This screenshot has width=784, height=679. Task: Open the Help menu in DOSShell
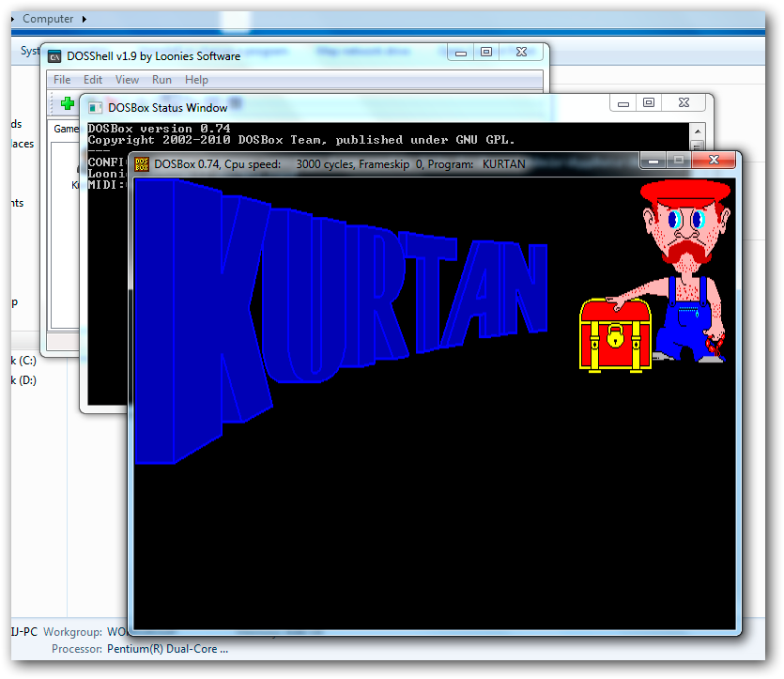[196, 80]
